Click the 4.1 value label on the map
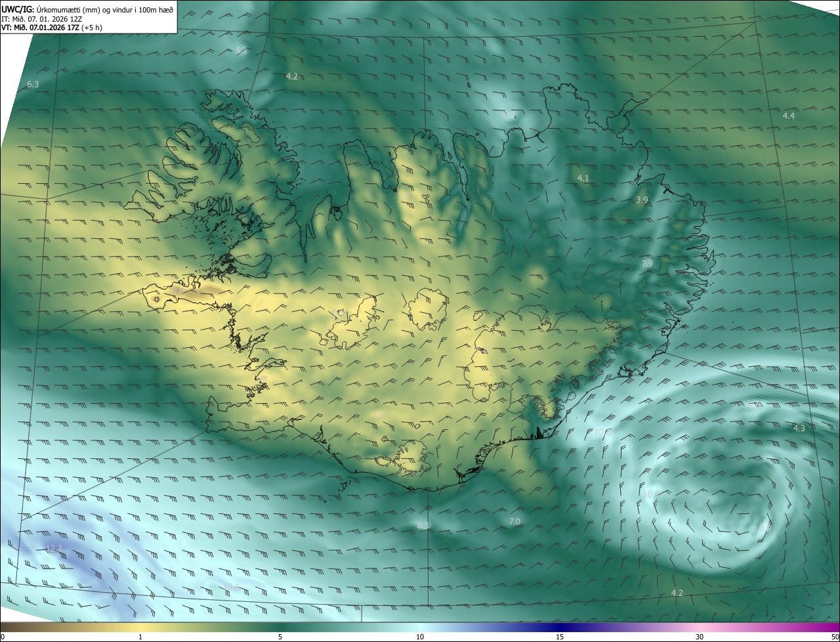Screen dimensions: 840x642 coord(583,179)
